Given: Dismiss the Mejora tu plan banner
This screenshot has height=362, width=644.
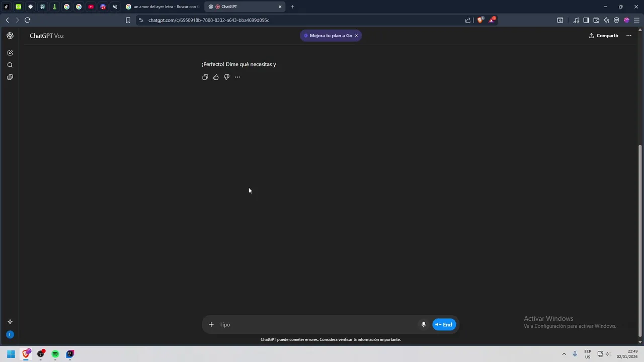Looking at the screenshot, I should click(x=356, y=36).
